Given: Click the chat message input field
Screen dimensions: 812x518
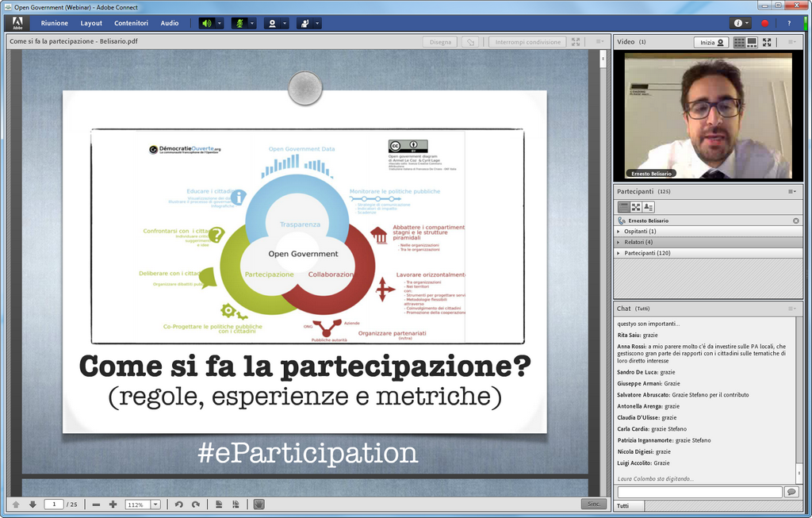Looking at the screenshot, I should click(699, 492).
